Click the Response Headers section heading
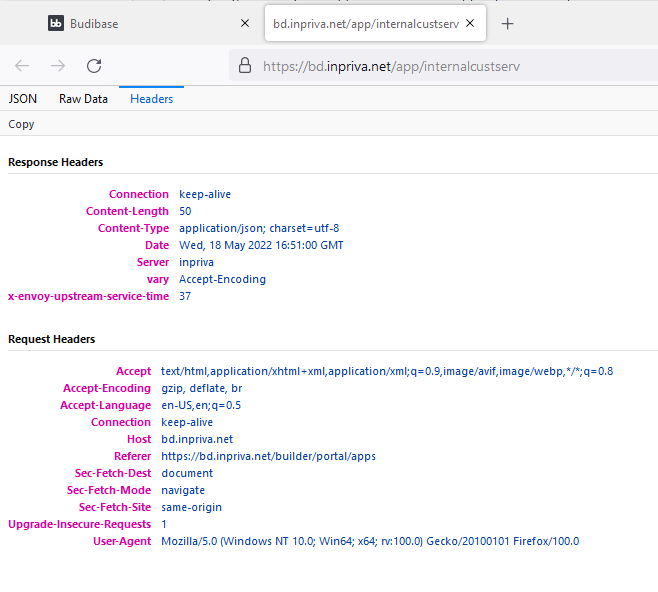Image resolution: width=658 pixels, height=592 pixels. click(55, 162)
